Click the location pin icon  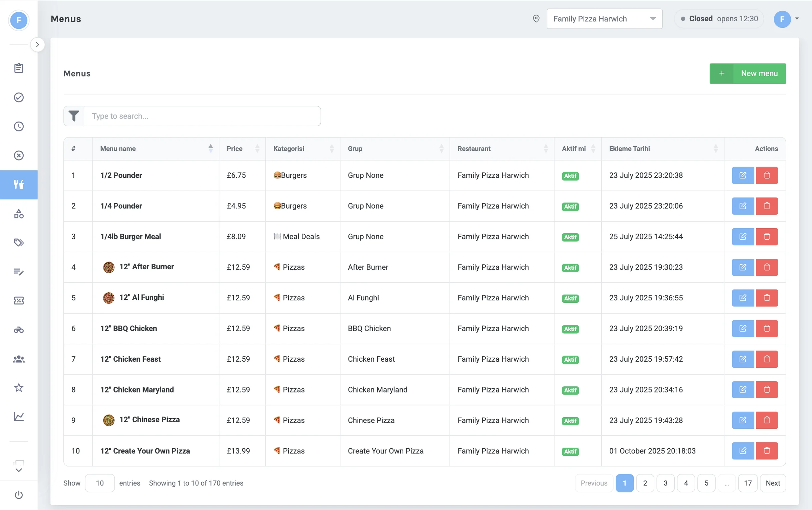click(536, 19)
